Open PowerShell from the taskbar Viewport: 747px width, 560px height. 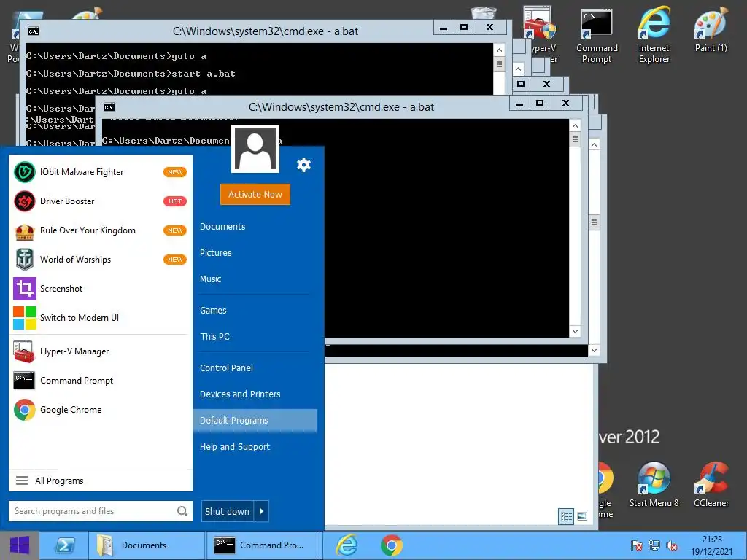64,545
